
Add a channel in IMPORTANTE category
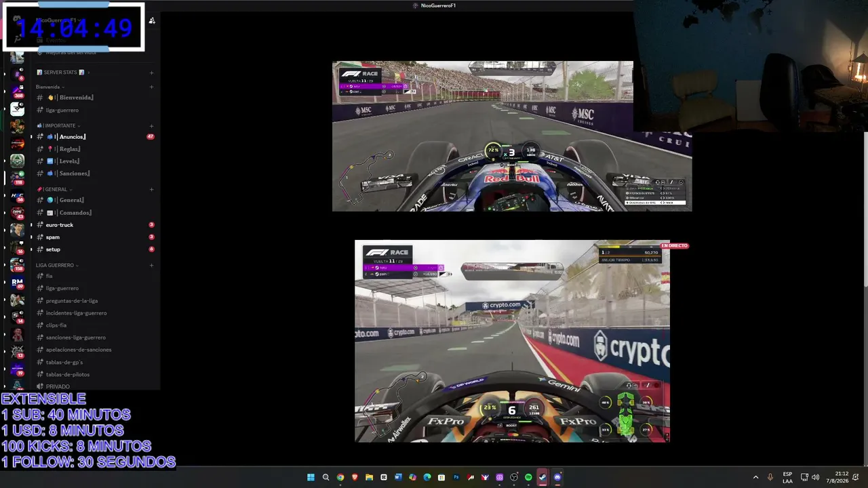tap(151, 126)
